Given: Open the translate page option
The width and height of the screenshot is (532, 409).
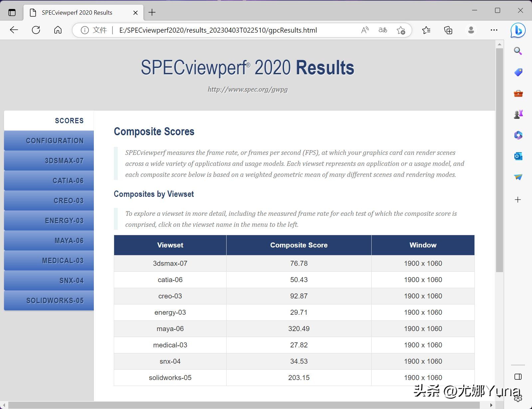Looking at the screenshot, I should [x=383, y=30].
